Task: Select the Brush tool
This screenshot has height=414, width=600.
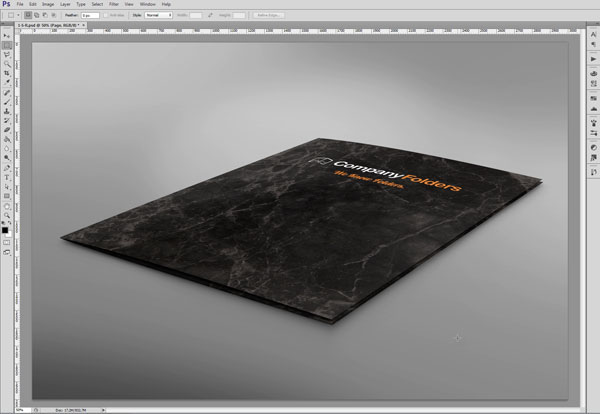Action: [x=7, y=102]
